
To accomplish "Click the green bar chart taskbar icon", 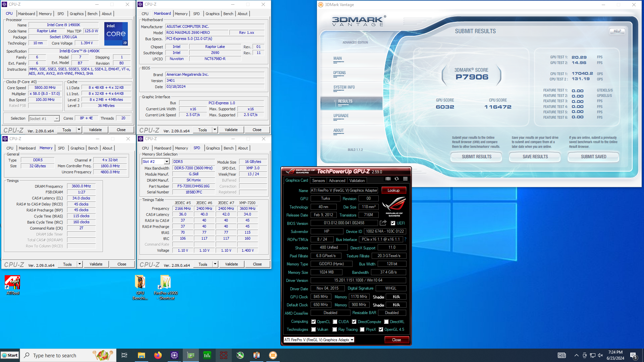I will click(207, 355).
